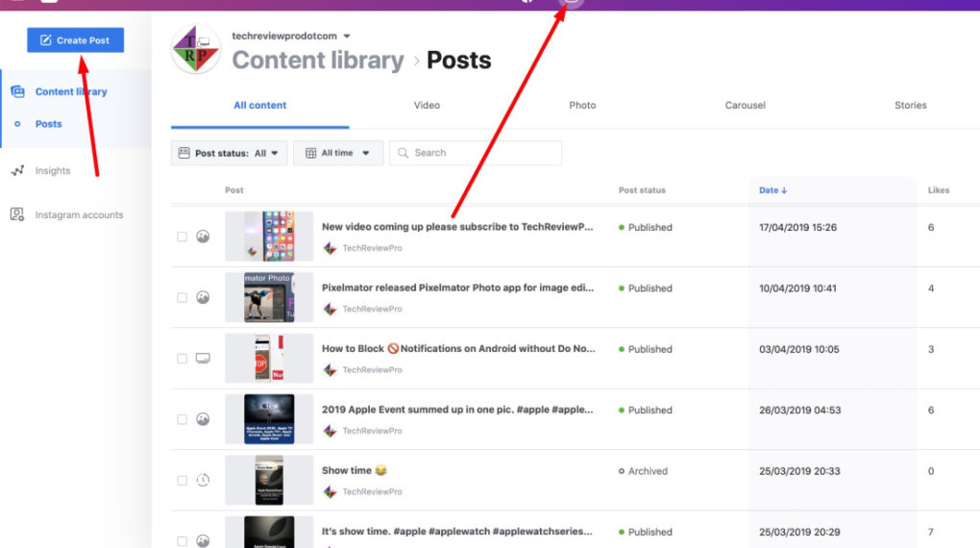This screenshot has height=548, width=980.
Task: Open Insights via its graph icon
Action: click(17, 171)
